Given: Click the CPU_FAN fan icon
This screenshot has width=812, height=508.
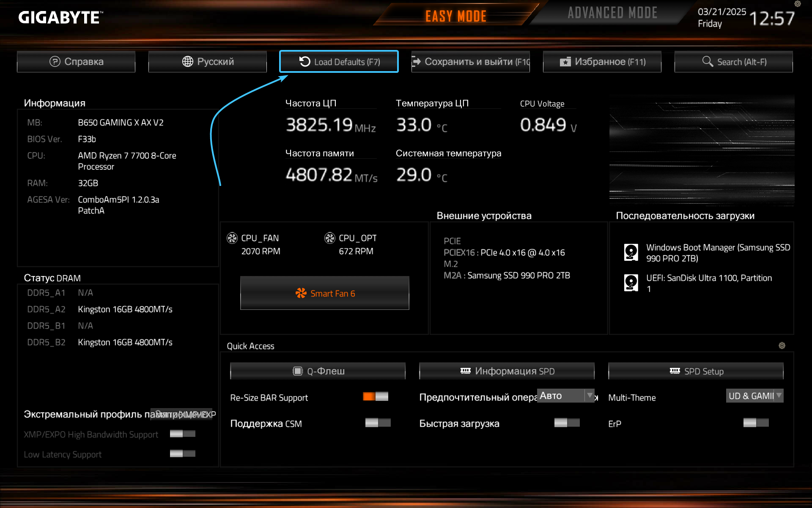Looking at the screenshot, I should click(x=232, y=238).
